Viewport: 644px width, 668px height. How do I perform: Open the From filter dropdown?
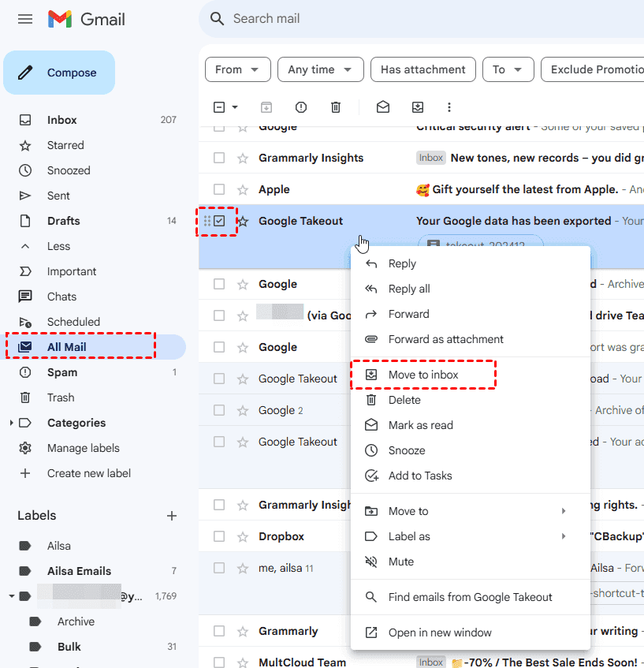(x=238, y=69)
